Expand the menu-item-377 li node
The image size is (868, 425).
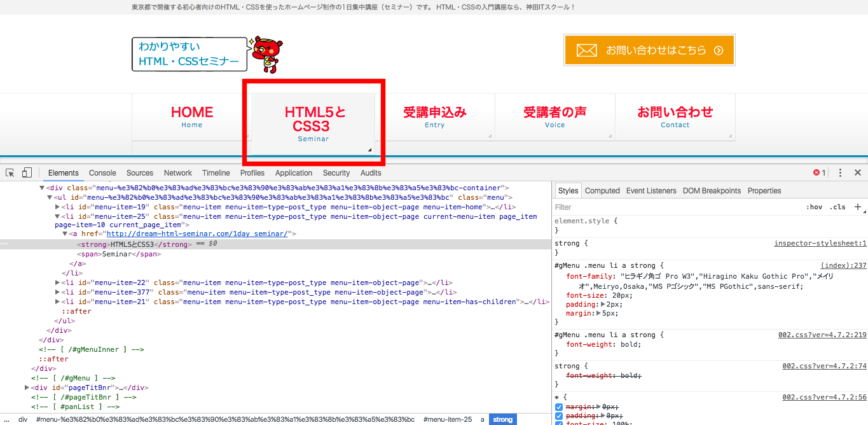click(58, 293)
